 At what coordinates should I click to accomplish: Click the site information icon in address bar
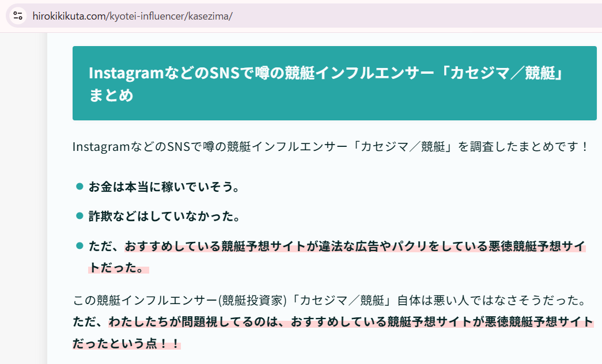tap(18, 16)
